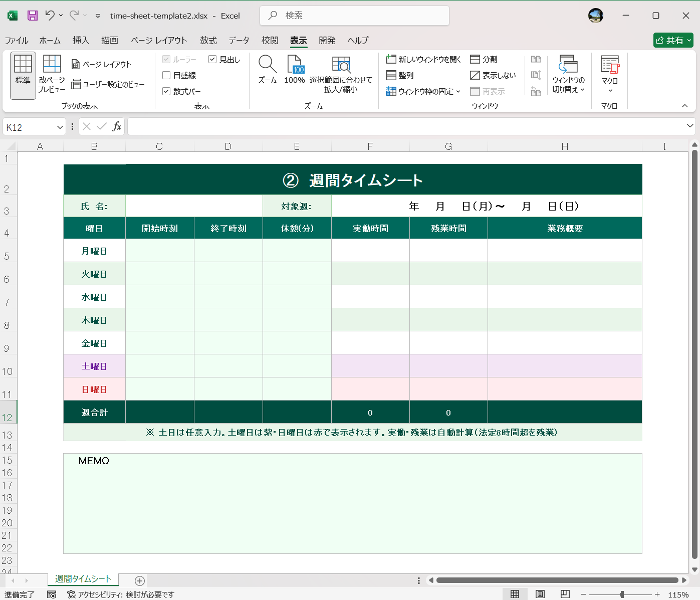
Task: Click the ズーム magnifier icon
Action: coord(267,69)
